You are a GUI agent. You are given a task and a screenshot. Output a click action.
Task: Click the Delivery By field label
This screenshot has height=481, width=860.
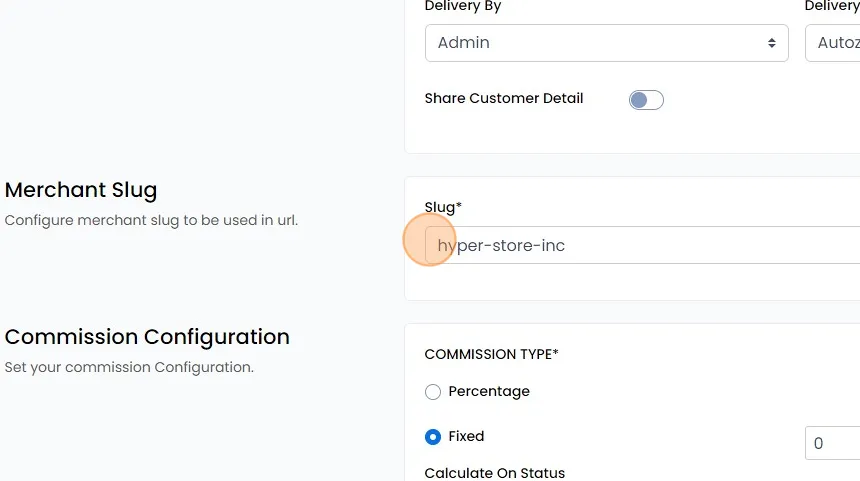click(x=463, y=6)
